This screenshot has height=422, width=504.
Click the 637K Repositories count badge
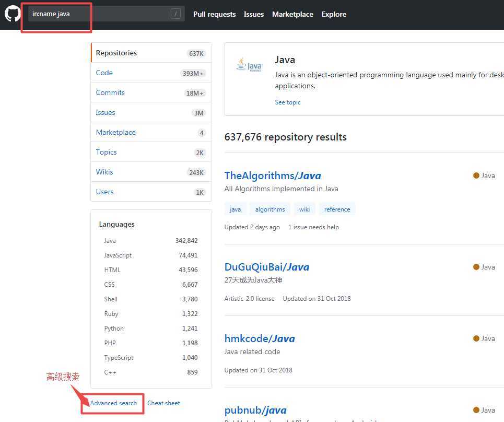(x=196, y=54)
